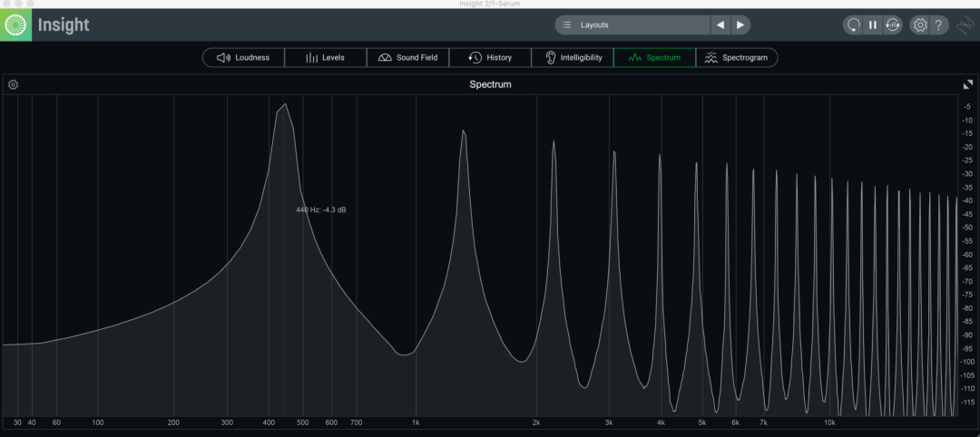Switch to the Intelligibility tab
The width and height of the screenshot is (980, 437).
pyautogui.click(x=573, y=57)
